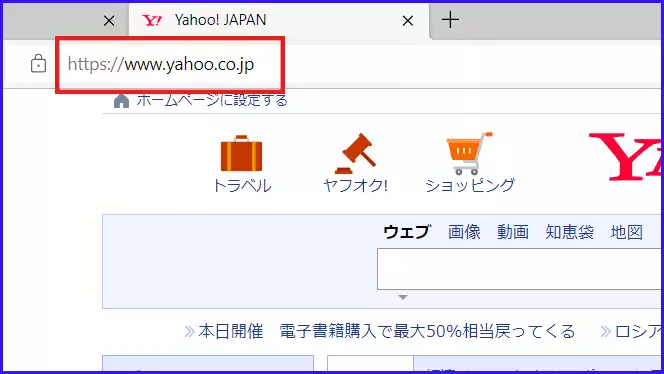The height and width of the screenshot is (374, 664).
Task: Select the 動画 search tab
Action: pyautogui.click(x=513, y=232)
